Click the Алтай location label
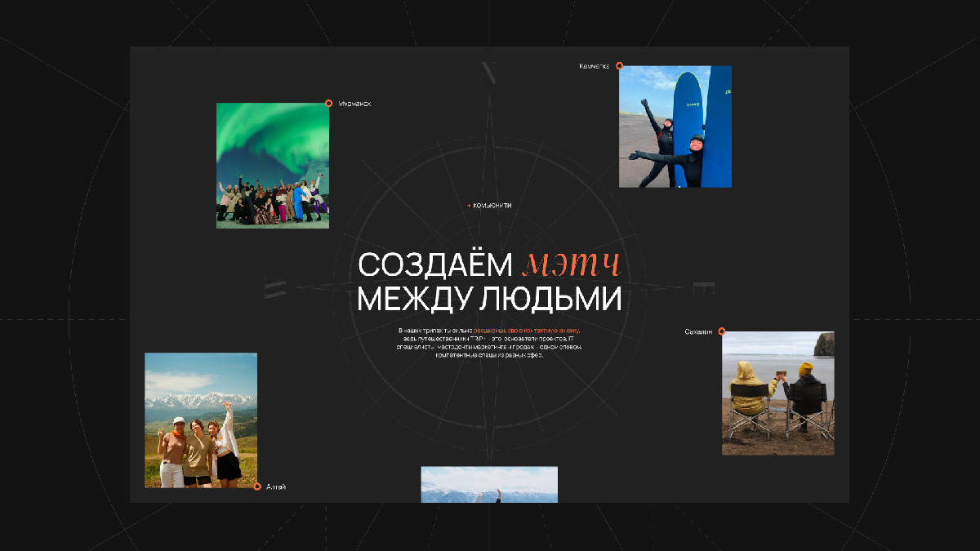The image size is (980, 551). click(276, 487)
